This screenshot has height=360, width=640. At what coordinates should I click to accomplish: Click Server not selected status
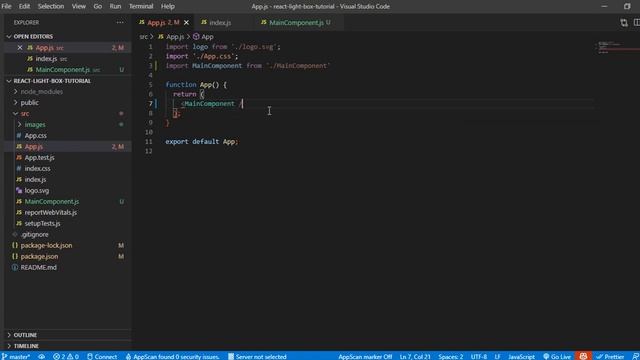(x=257, y=356)
